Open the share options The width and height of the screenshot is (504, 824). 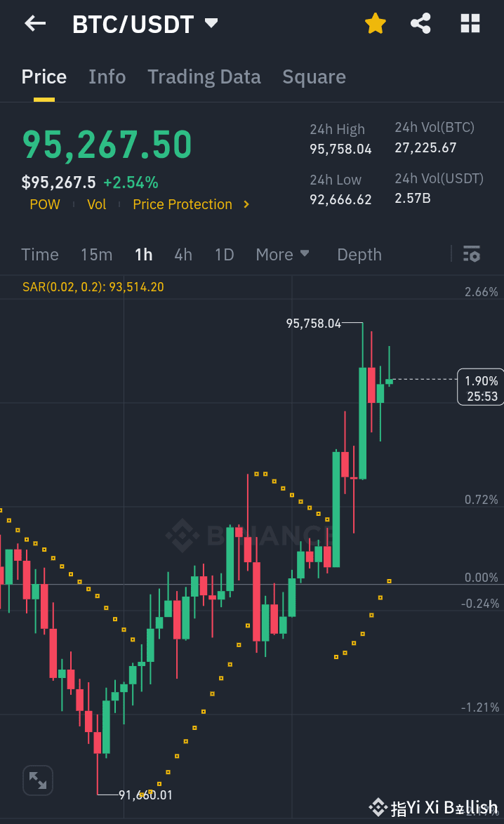tap(420, 23)
